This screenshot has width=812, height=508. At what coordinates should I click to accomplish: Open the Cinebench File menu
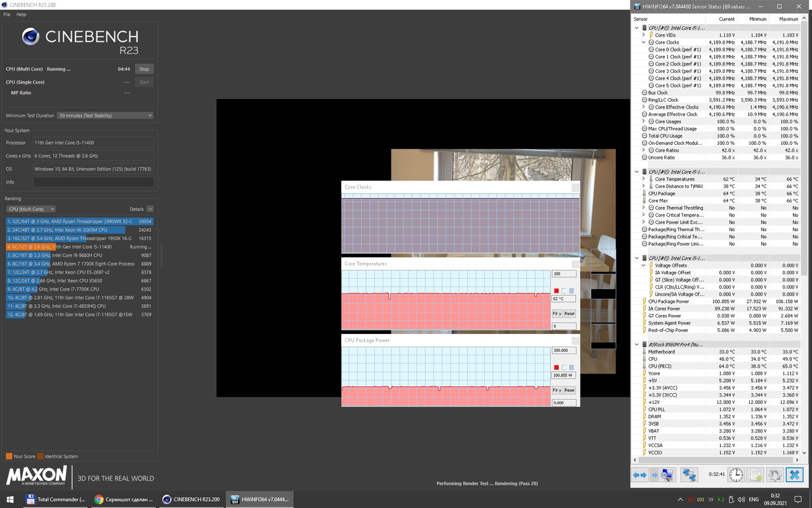7,14
